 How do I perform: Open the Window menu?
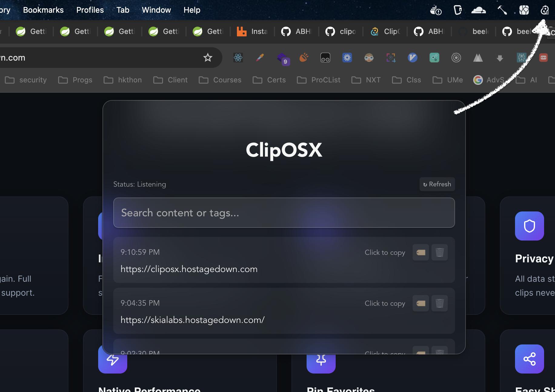click(x=156, y=10)
